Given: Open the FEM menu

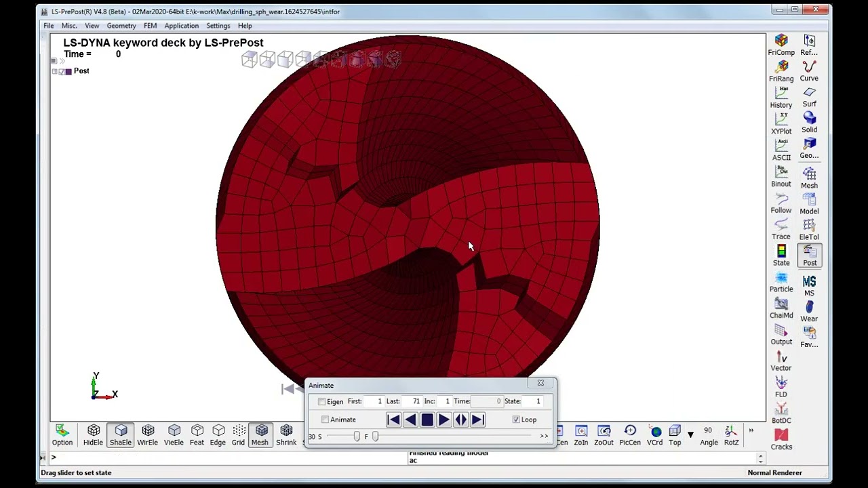Looking at the screenshot, I should tap(151, 26).
